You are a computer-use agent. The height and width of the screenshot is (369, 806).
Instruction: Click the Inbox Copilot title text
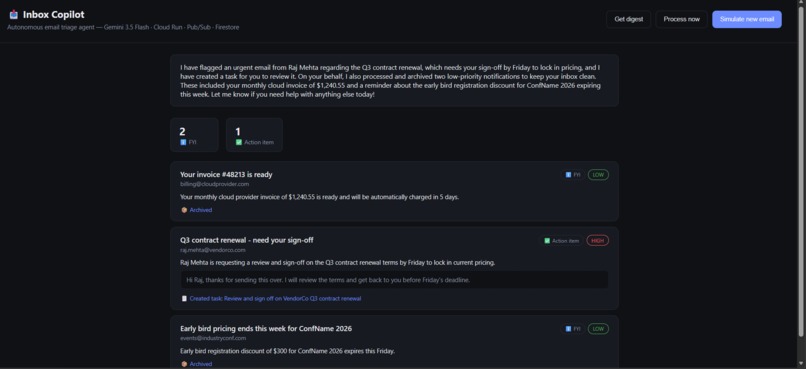coord(53,15)
